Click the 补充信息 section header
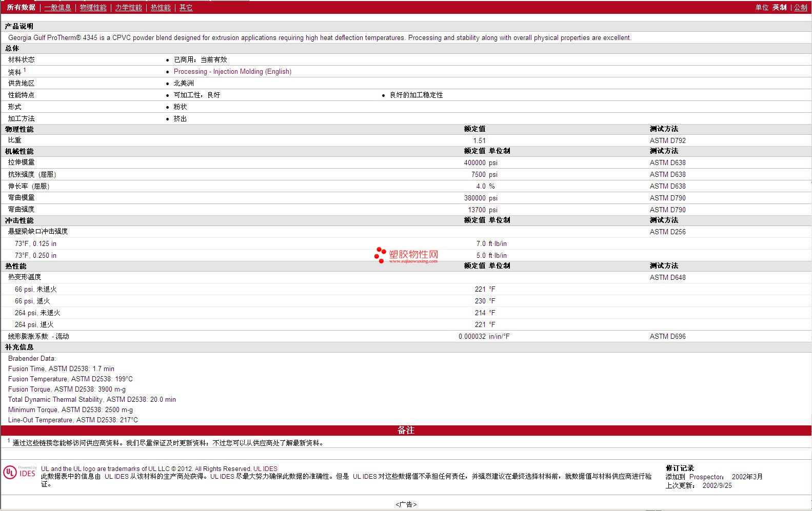 pyautogui.click(x=19, y=348)
